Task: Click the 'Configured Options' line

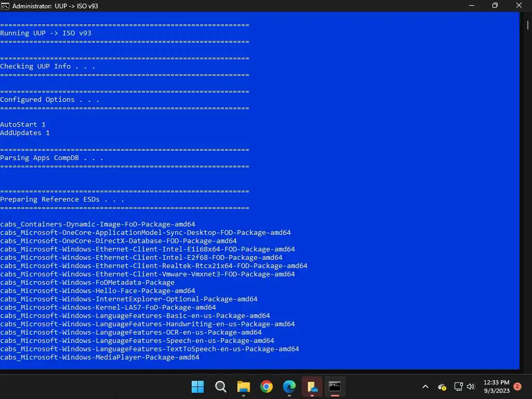Action: (49, 100)
